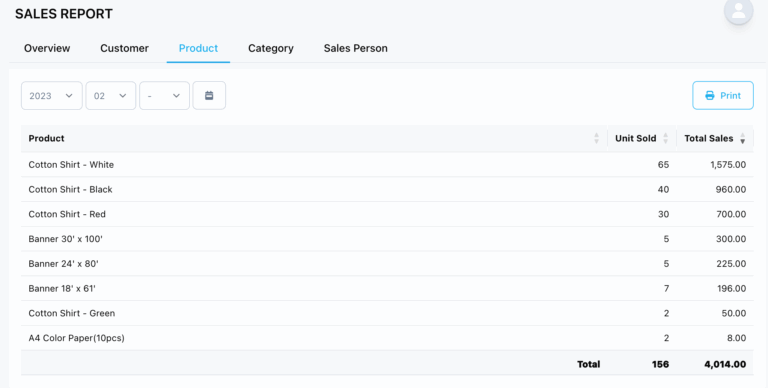
Task: Click the printer icon in Print button
Action: pyautogui.click(x=709, y=96)
